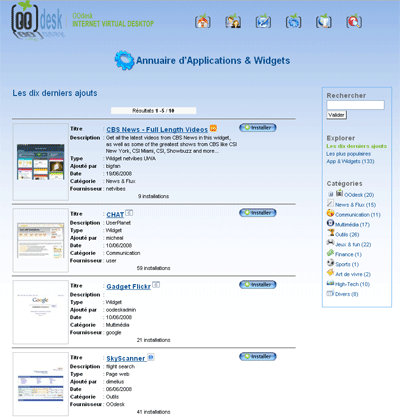
Task: Click the Communication category smiley icon
Action: tap(330, 213)
